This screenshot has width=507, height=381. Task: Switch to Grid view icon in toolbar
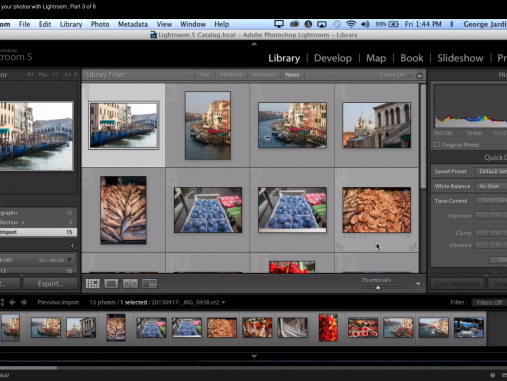point(93,284)
